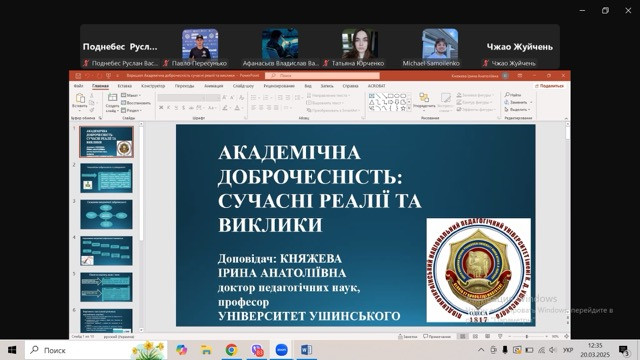
Task: Switch to the Анимация ribbon tab
Action: pyautogui.click(x=213, y=86)
